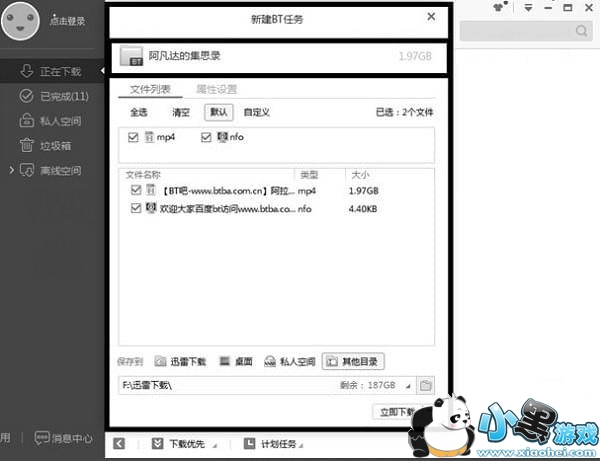
Task: Click the 计划任务 scheduled task icon
Action: [x=249, y=443]
